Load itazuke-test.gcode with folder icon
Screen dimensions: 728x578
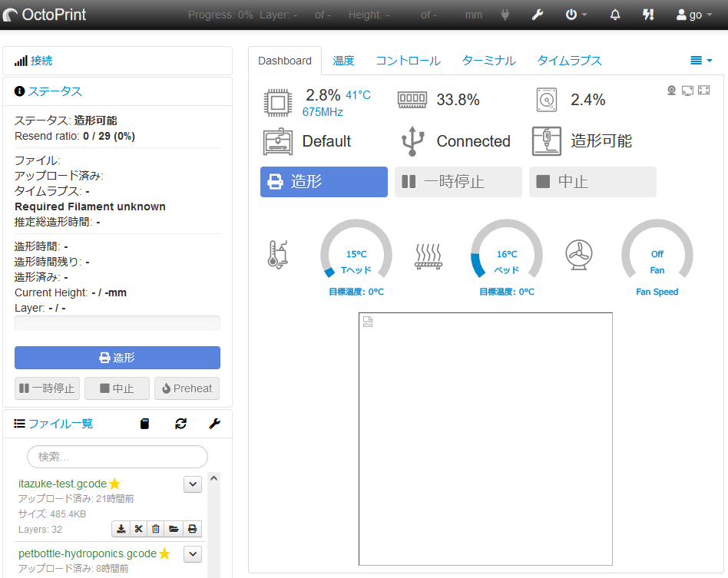coord(174,529)
